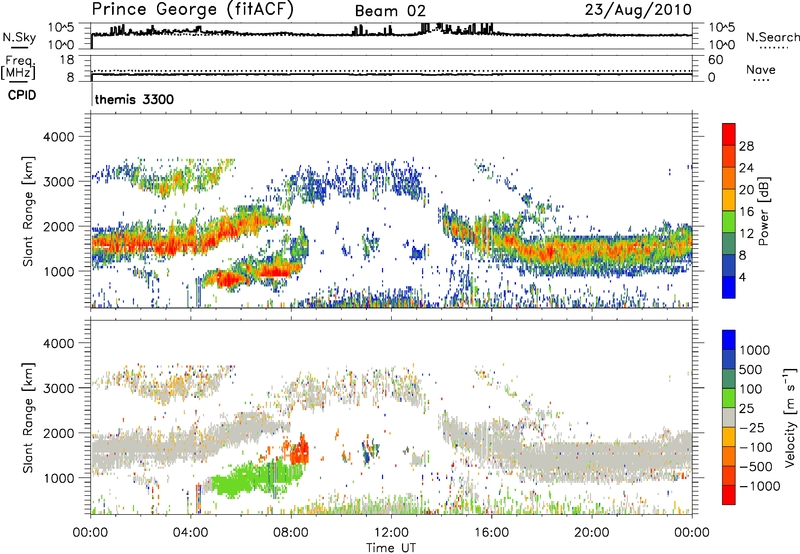Select the yellow segment below "20" on the power bar
800x554 pixels.
729,200
